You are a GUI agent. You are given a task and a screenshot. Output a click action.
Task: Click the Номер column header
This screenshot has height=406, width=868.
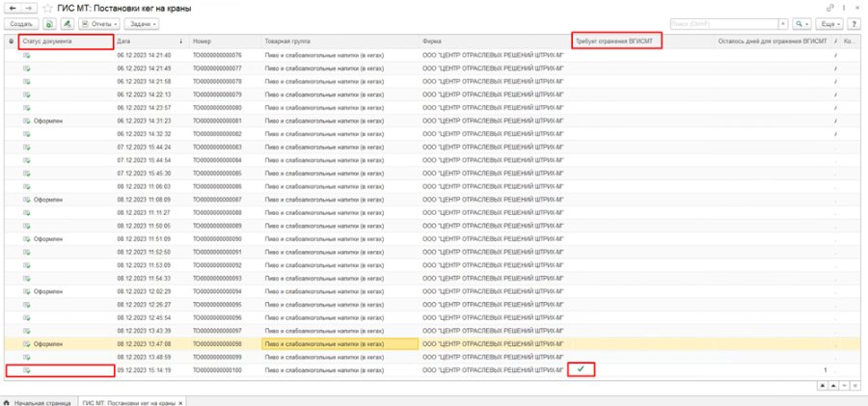pos(225,41)
